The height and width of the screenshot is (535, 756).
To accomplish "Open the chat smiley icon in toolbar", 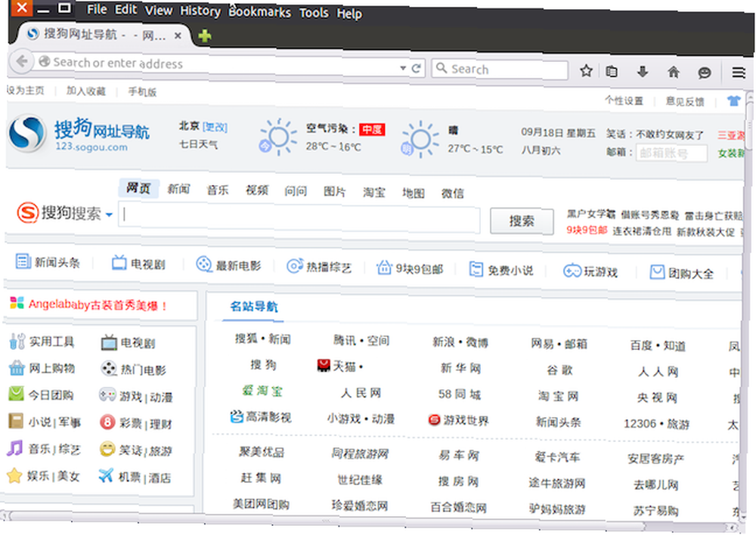I will click(705, 73).
